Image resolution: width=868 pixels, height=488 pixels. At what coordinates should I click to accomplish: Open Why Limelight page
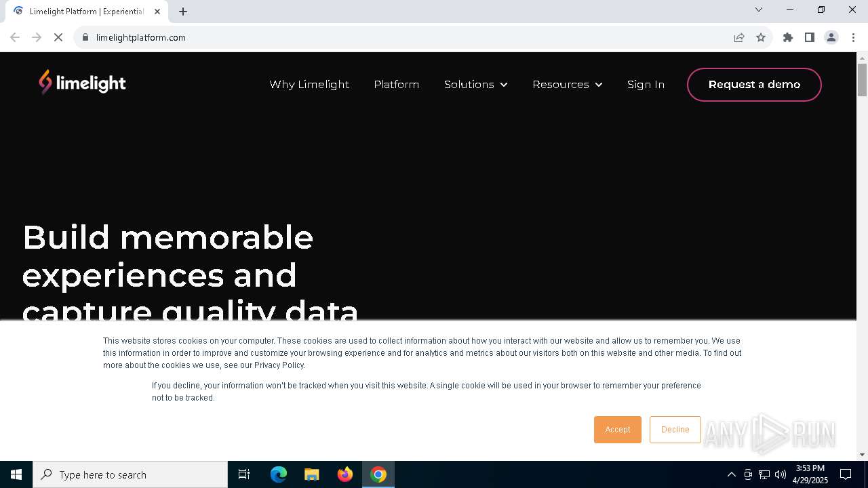(x=309, y=84)
